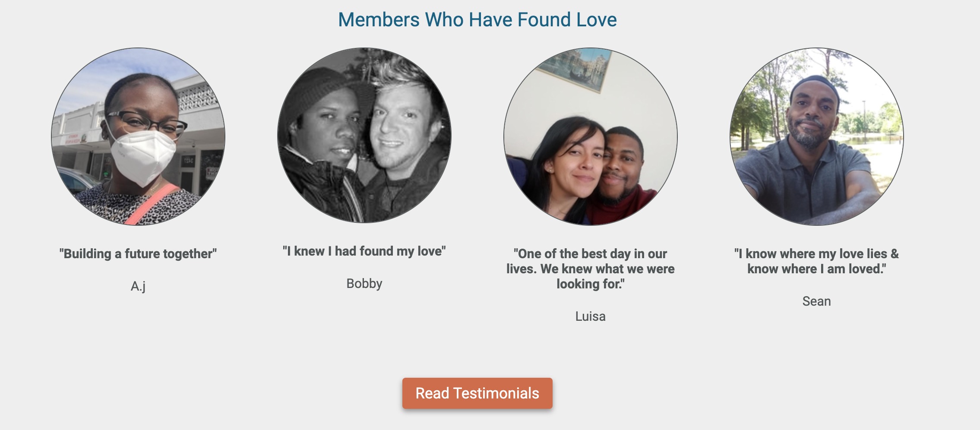
Task: Select the "I knew I had found my love" quote
Action: (364, 251)
